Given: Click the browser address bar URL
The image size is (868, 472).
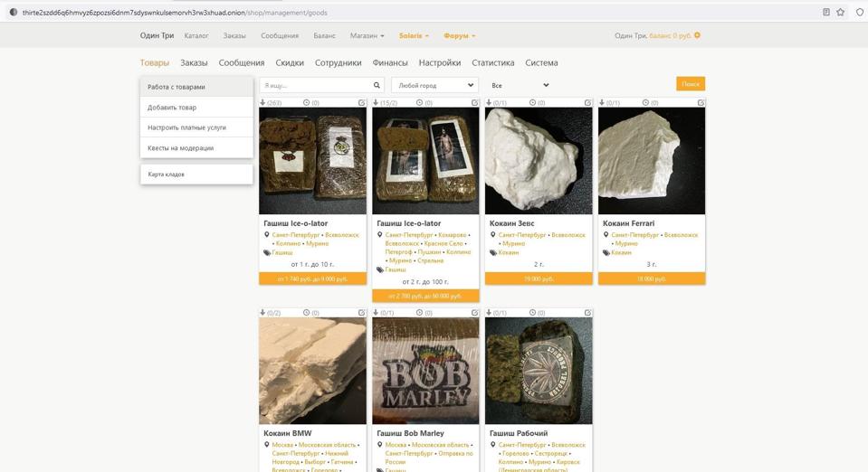Looking at the screenshot, I should [175, 12].
